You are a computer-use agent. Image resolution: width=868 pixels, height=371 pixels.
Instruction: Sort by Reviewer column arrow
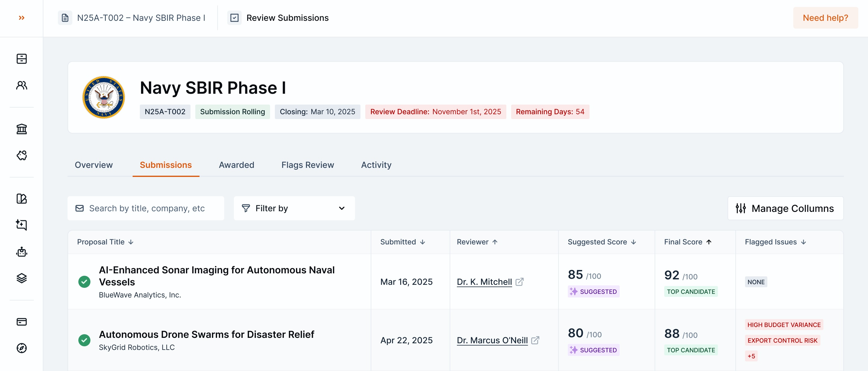pyautogui.click(x=495, y=242)
